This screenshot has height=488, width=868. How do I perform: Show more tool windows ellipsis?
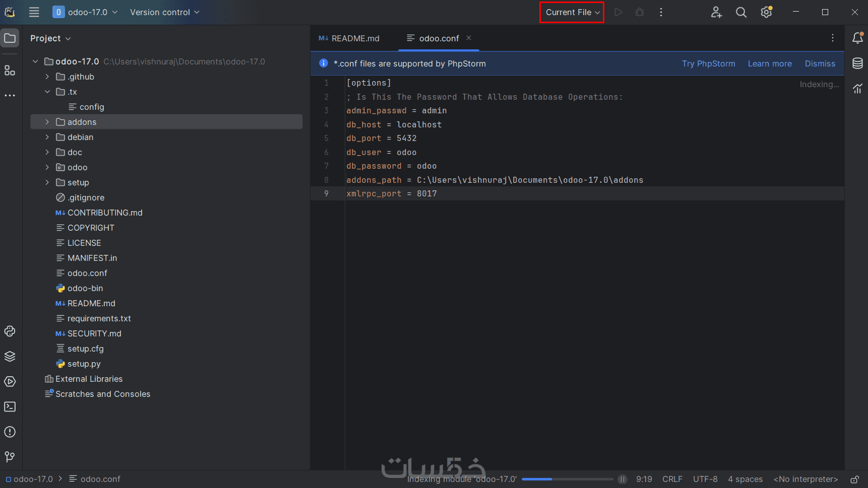click(10, 95)
